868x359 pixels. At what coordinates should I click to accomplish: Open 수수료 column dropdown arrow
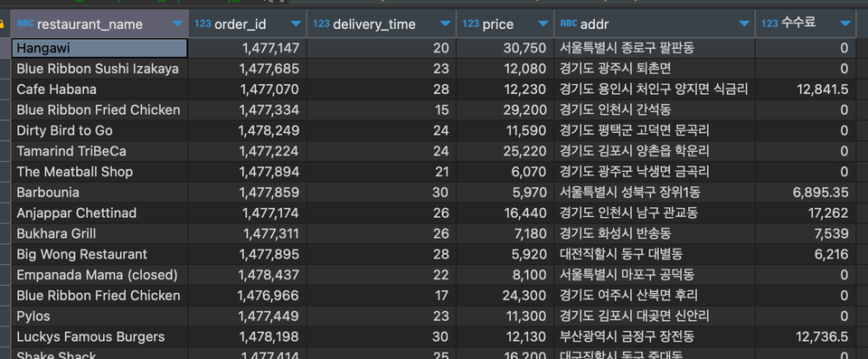(x=844, y=24)
